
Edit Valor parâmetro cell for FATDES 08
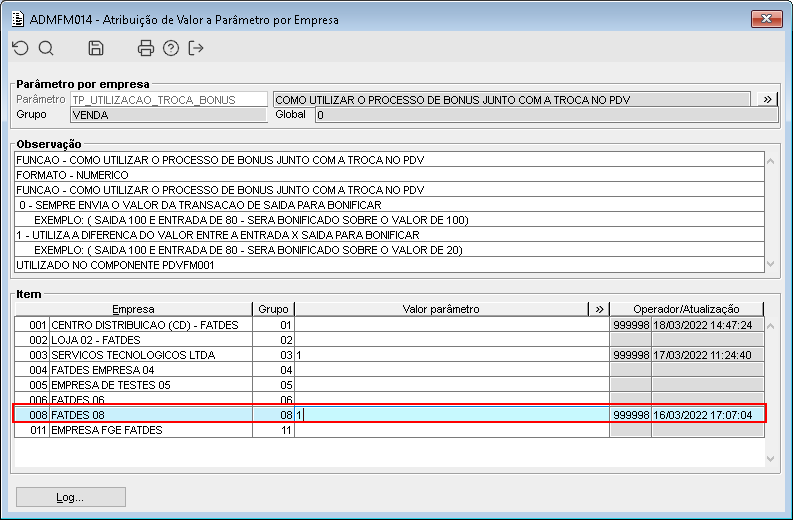click(452, 415)
